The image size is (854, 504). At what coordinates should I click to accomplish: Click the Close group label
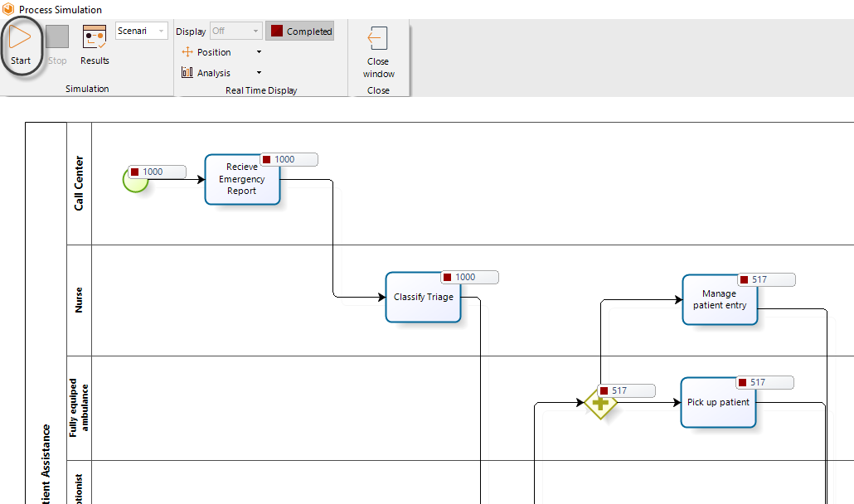(x=378, y=90)
